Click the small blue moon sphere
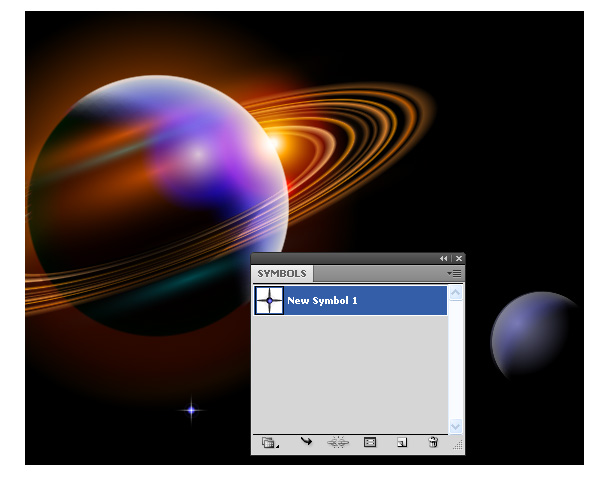The image size is (600, 479). [x=534, y=337]
